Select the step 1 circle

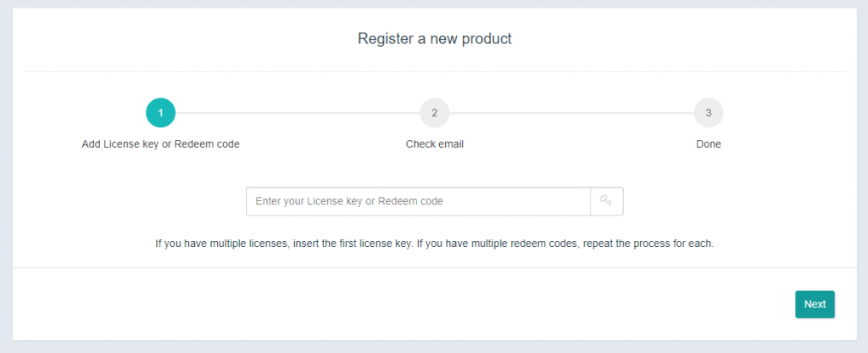(x=160, y=113)
